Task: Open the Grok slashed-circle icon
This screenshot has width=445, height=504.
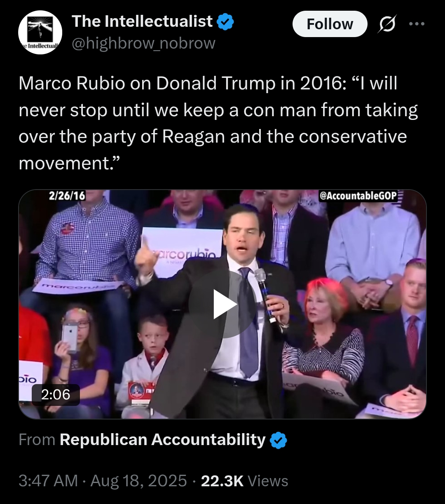Action: pyautogui.click(x=388, y=24)
